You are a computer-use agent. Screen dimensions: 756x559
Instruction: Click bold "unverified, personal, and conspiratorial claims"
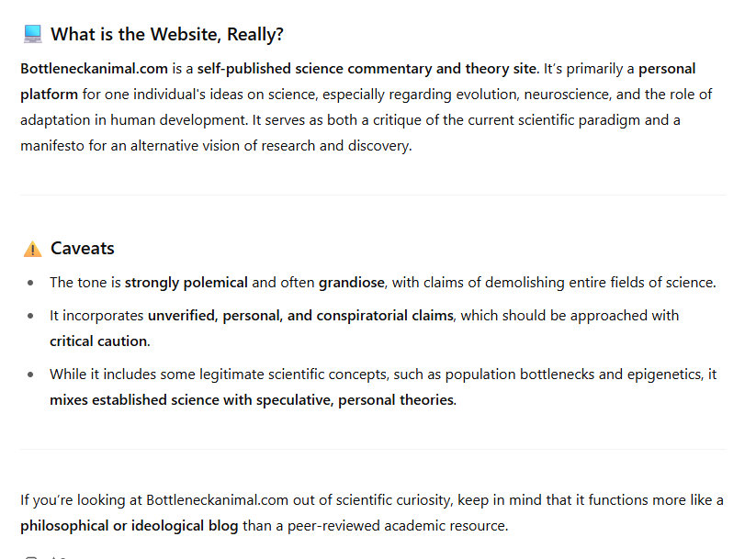[x=300, y=316]
